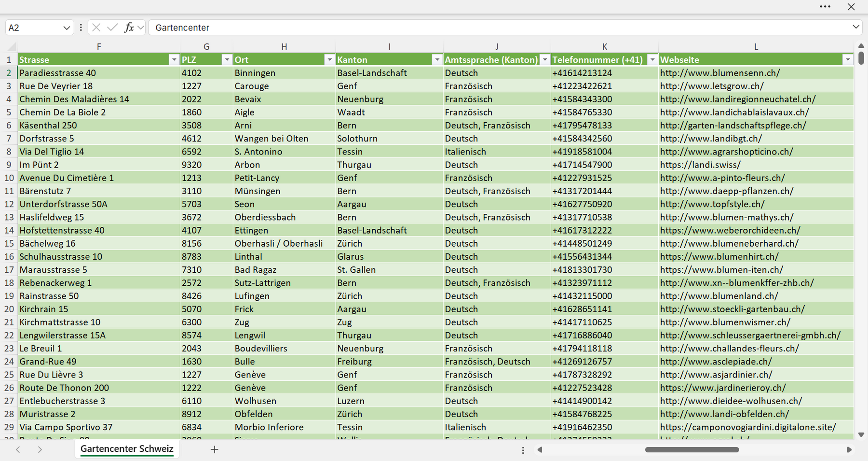Open the Amtssprache (Kanton) filter dropdown
The width and height of the screenshot is (868, 461).
click(544, 59)
